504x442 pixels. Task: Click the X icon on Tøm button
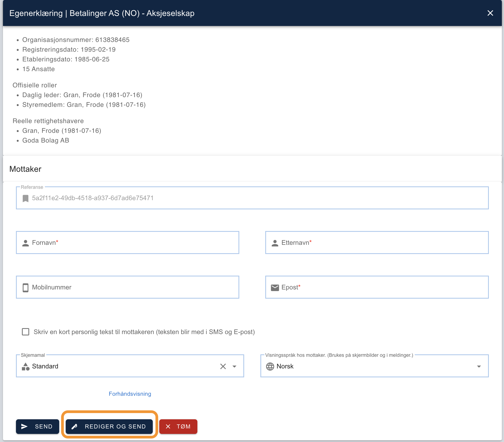tap(168, 427)
